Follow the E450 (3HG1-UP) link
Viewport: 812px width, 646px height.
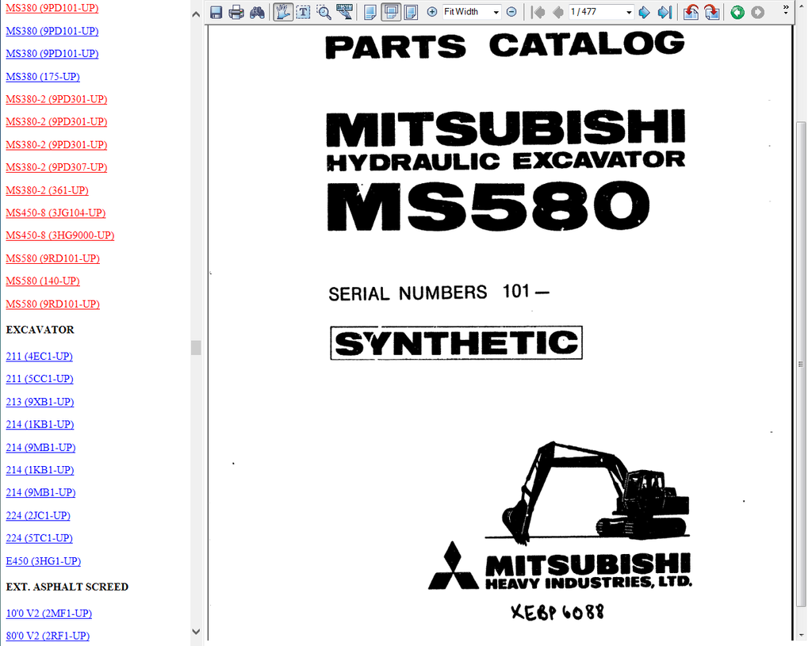click(44, 561)
